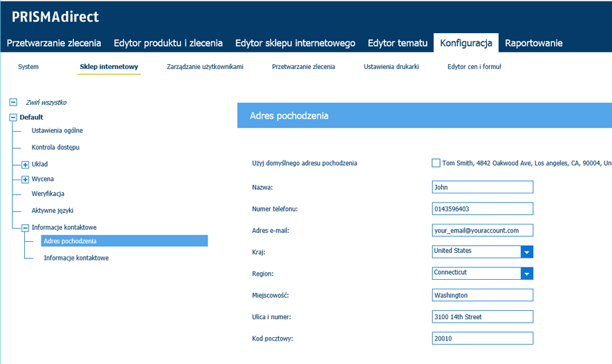Click the Nazwa: label
The image size is (612, 364).
click(262, 187)
